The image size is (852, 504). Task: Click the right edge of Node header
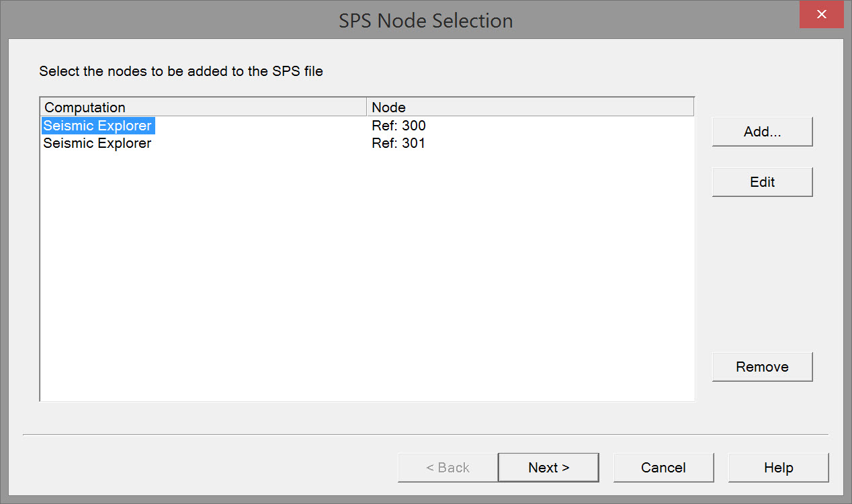click(693, 108)
